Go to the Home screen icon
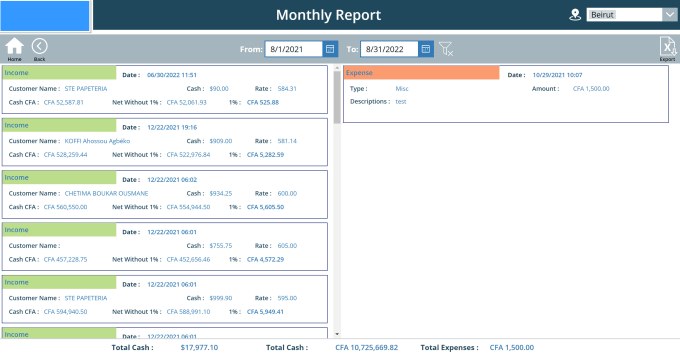680x361 pixels. point(14,46)
